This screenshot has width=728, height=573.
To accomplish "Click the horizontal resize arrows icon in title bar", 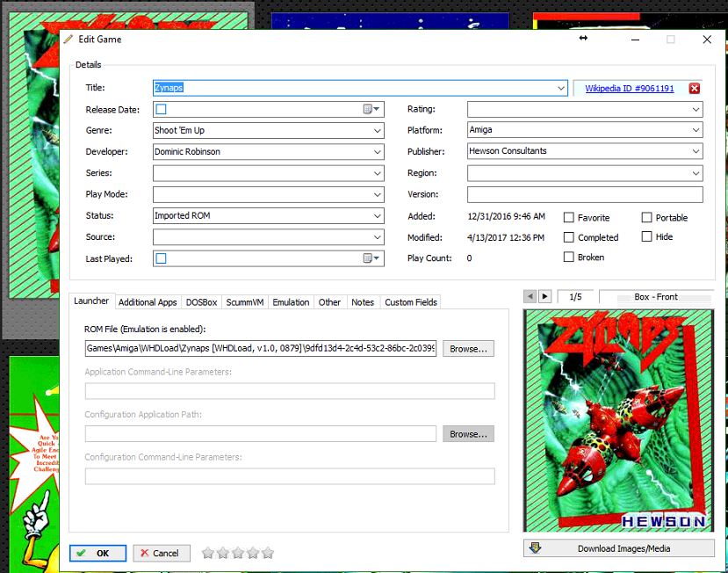I will [x=583, y=38].
